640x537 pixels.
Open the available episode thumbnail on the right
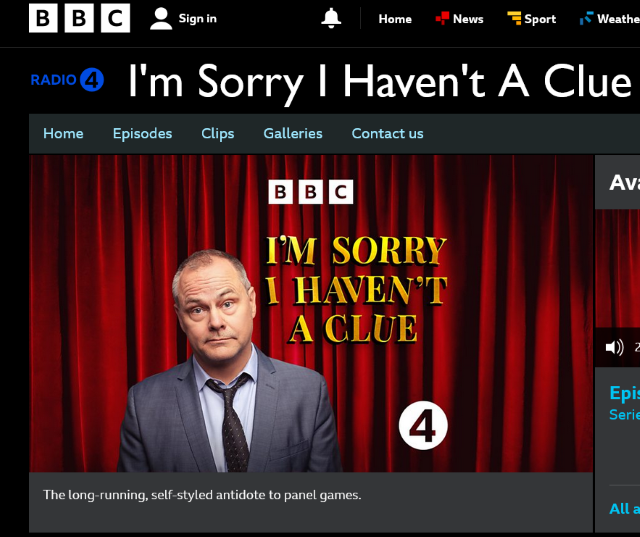618,268
